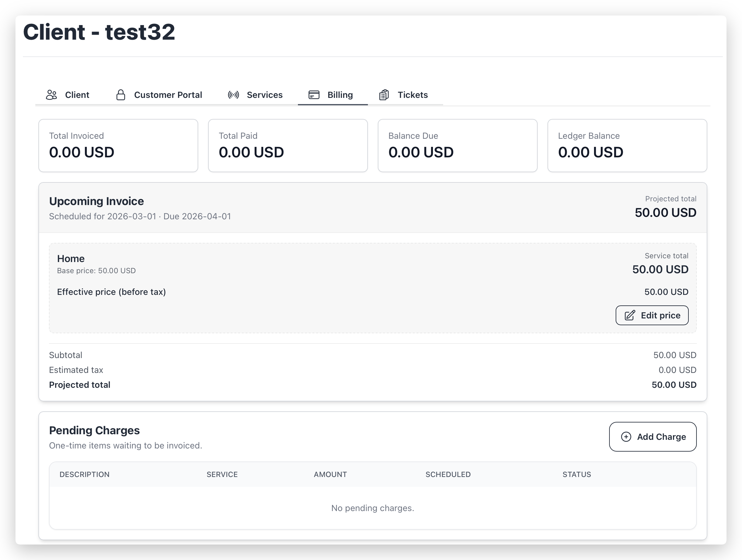Open the Customer Portal tab

point(168,95)
